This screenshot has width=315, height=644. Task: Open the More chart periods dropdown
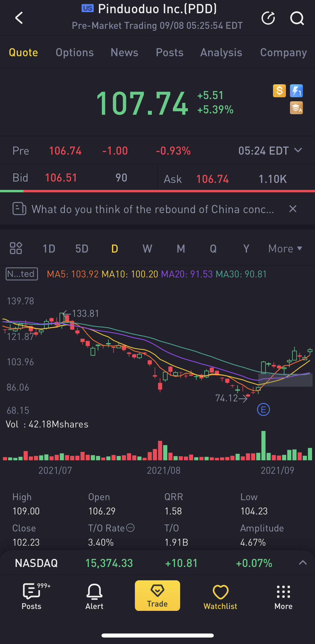click(x=285, y=249)
